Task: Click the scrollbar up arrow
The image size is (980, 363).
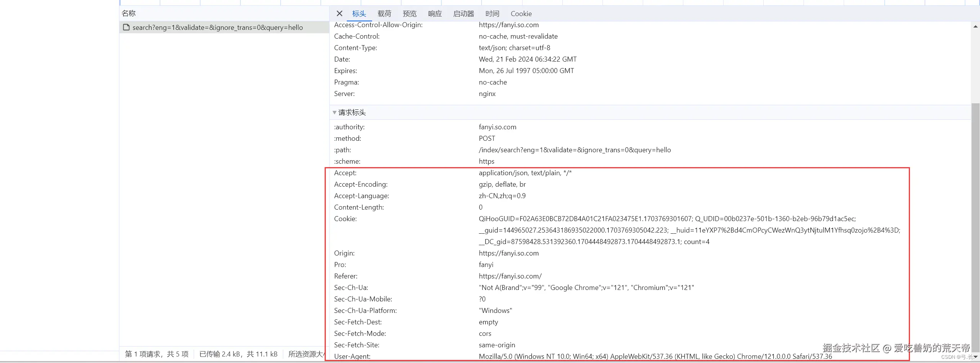Action: pyautogui.click(x=975, y=26)
